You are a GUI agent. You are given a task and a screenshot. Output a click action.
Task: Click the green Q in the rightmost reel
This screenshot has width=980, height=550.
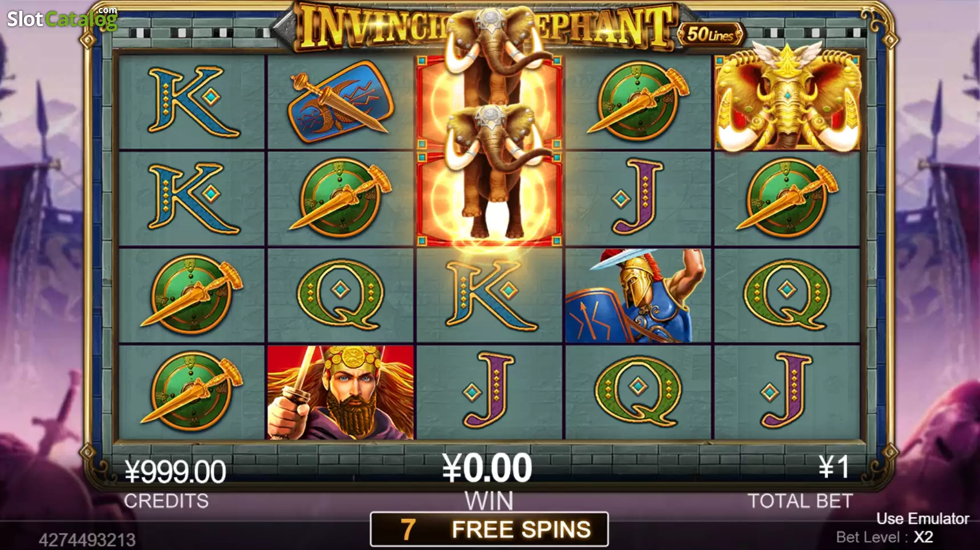[787, 296]
